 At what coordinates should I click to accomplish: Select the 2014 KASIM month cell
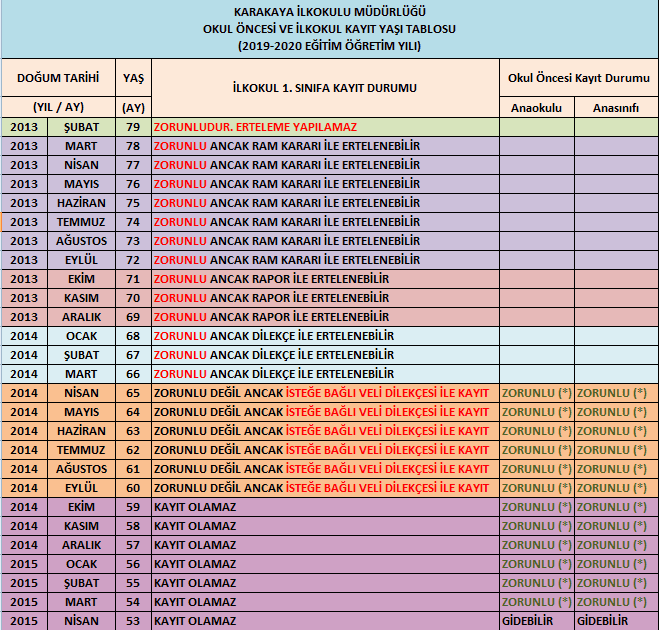point(81,526)
